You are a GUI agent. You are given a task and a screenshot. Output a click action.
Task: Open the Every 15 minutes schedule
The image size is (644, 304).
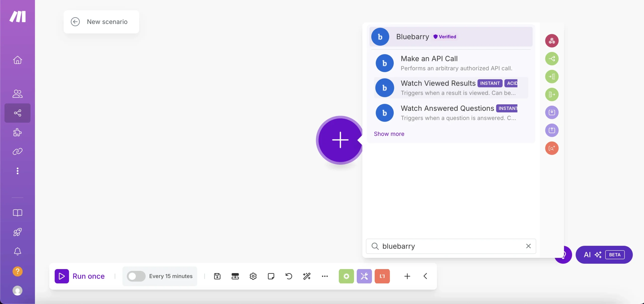[x=171, y=276]
